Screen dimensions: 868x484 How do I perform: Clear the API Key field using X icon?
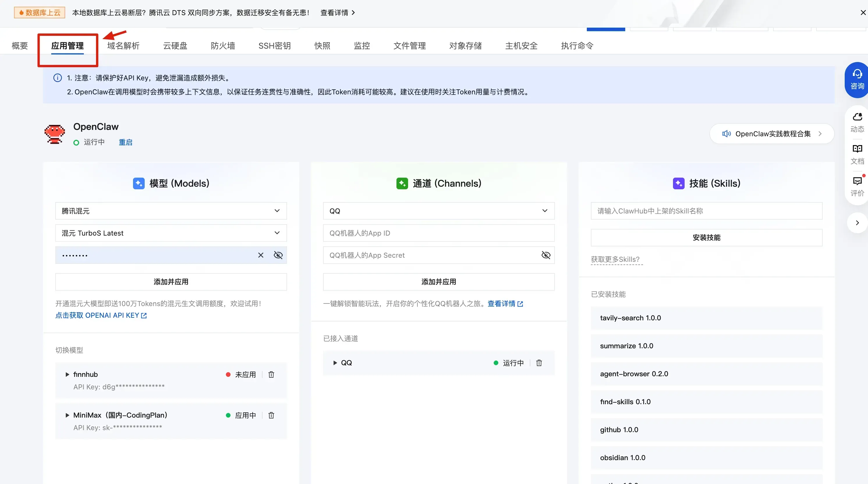pyautogui.click(x=260, y=255)
